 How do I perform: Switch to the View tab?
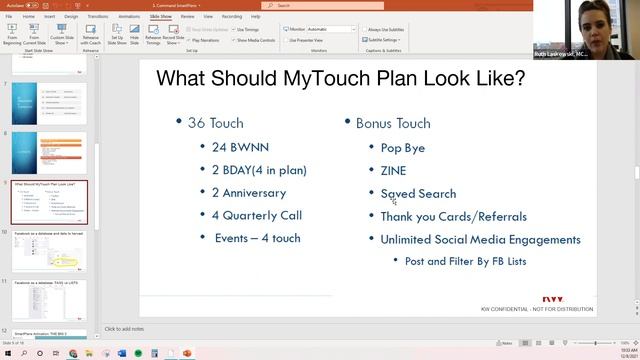point(208,17)
